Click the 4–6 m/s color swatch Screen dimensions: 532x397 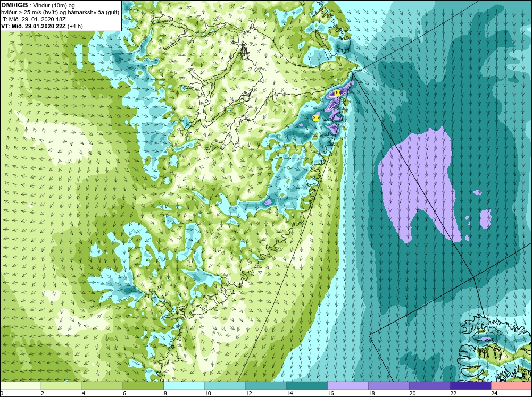[102, 386]
